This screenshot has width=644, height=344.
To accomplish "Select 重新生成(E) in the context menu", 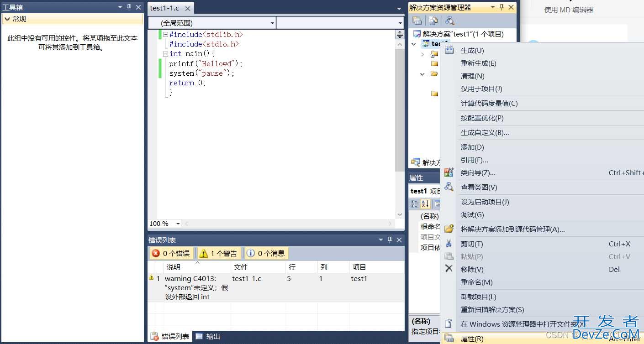I will click(478, 63).
